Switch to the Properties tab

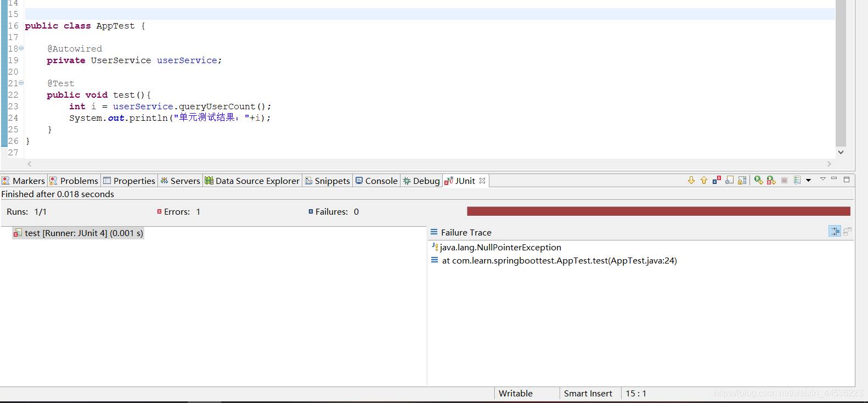(129, 181)
